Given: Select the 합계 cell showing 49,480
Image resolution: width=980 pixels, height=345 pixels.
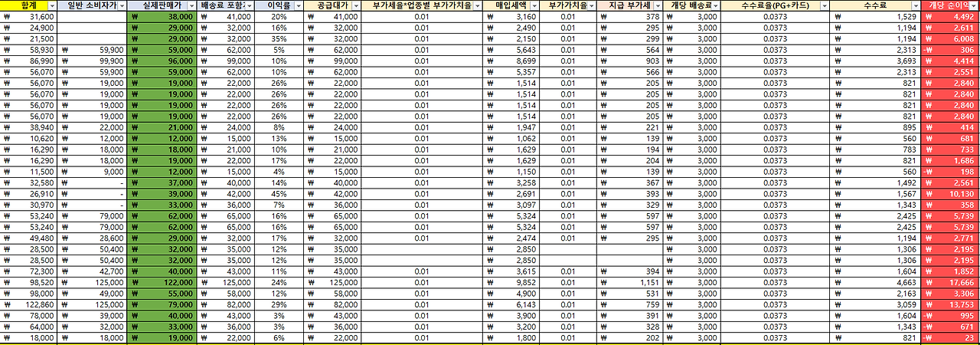Looking at the screenshot, I should pyautogui.click(x=29, y=238).
